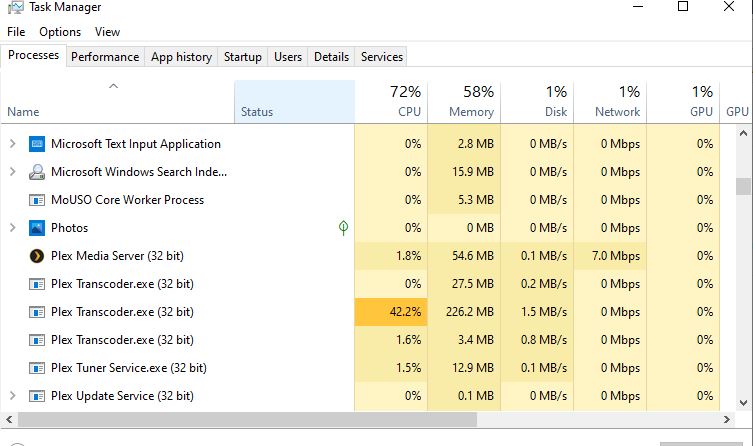Click the Microsoft Windows Search Indexer icon
The width and height of the screenshot is (753, 446).
(37, 172)
